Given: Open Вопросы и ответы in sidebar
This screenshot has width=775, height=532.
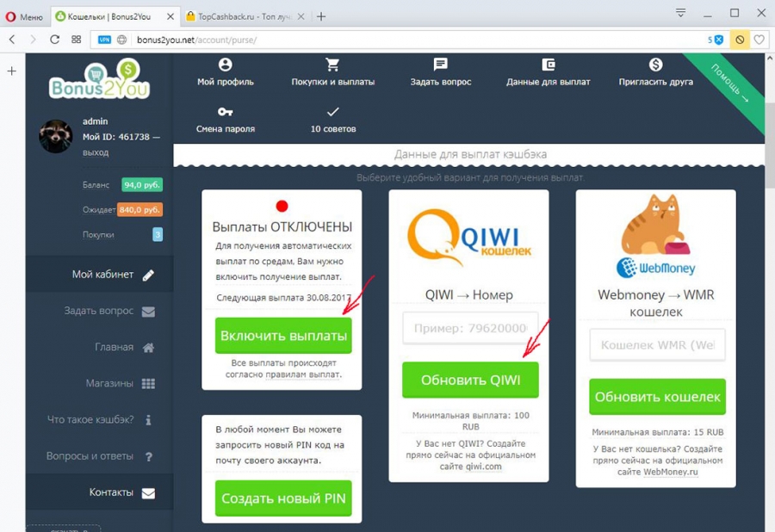Looking at the screenshot, I should pyautogui.click(x=100, y=456).
